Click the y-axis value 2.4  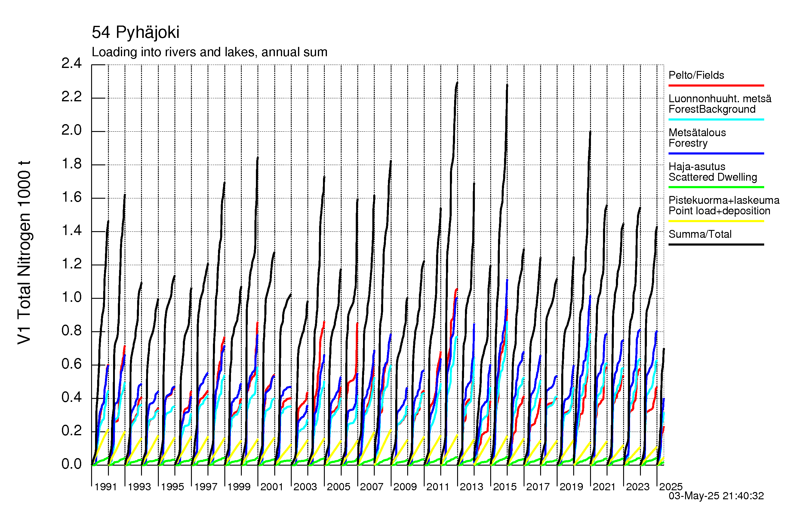tap(72, 63)
